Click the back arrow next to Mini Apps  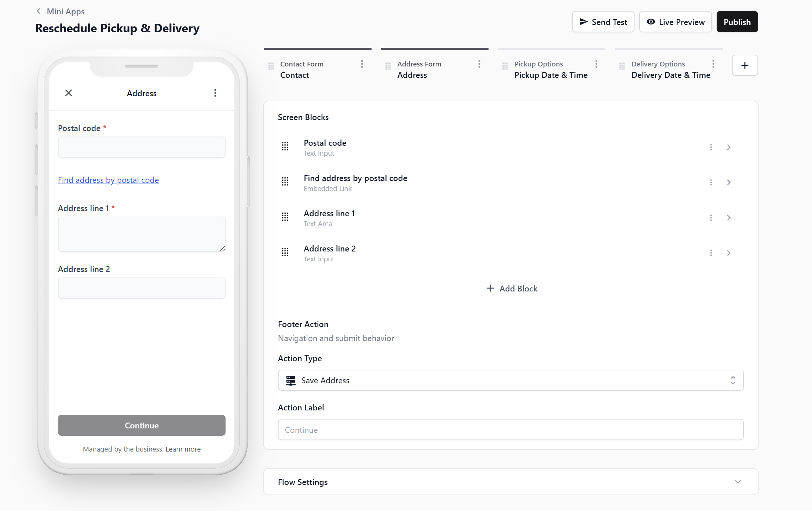click(x=39, y=11)
